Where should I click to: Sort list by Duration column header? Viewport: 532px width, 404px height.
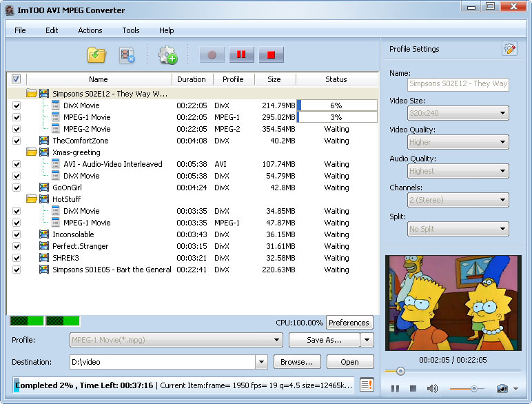[192, 79]
